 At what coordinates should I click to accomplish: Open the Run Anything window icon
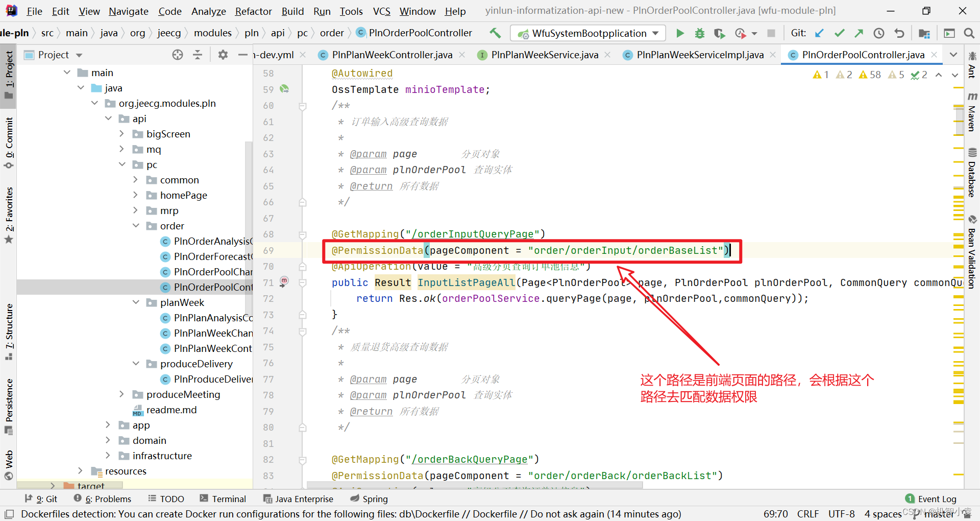pyautogui.click(x=949, y=33)
